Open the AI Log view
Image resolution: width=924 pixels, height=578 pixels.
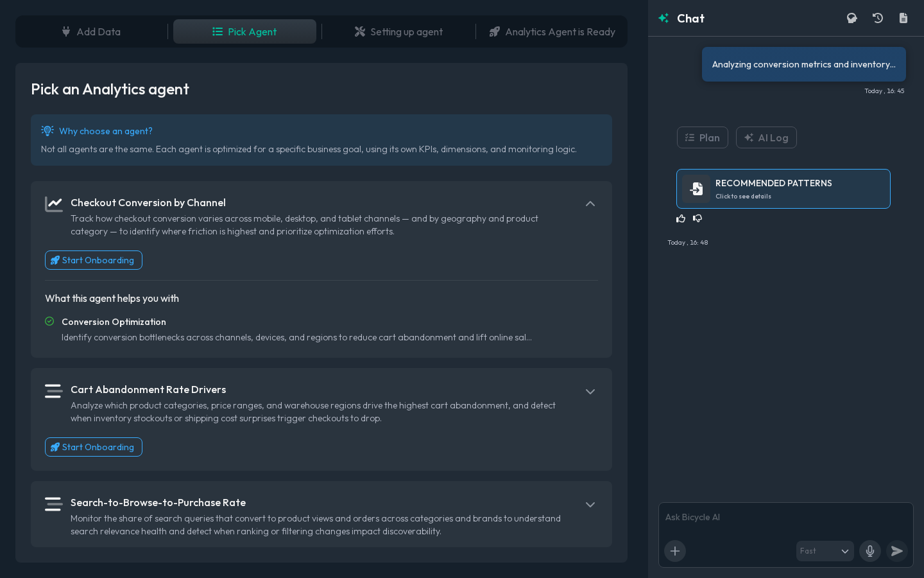[x=766, y=137]
